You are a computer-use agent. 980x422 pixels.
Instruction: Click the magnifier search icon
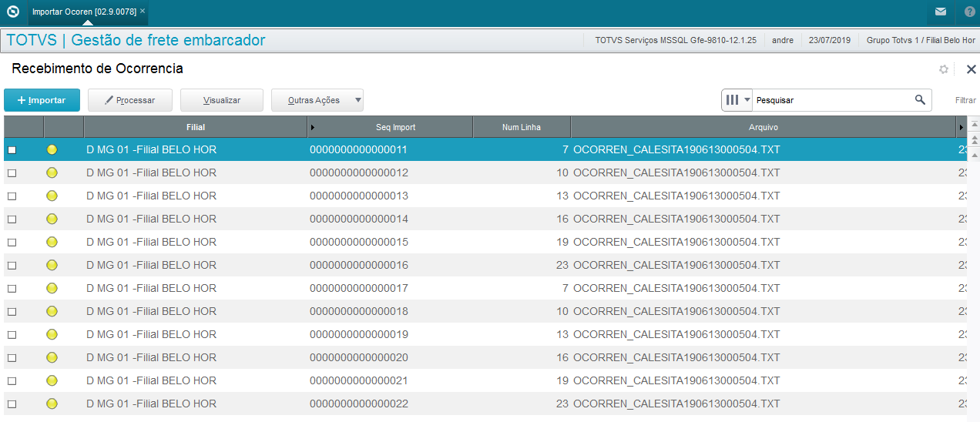pos(920,100)
